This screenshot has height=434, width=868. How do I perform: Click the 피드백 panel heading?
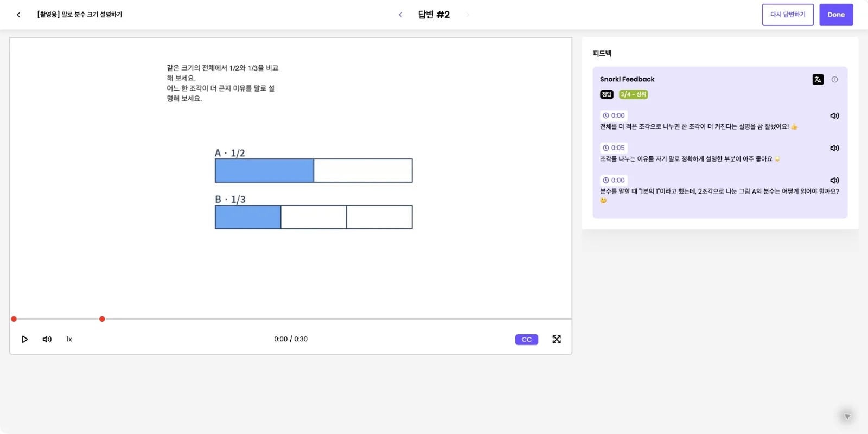point(602,53)
